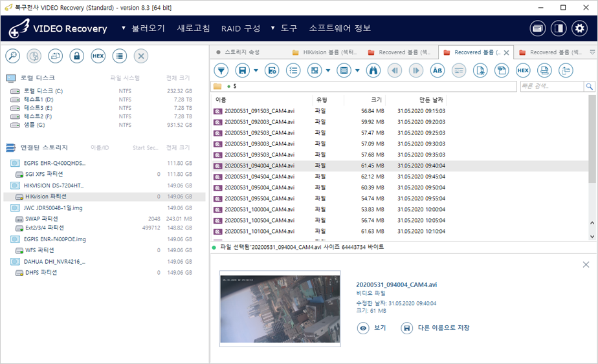The image size is (598, 364).
Task: Open the RAID 구성 menu
Action: 240,28
